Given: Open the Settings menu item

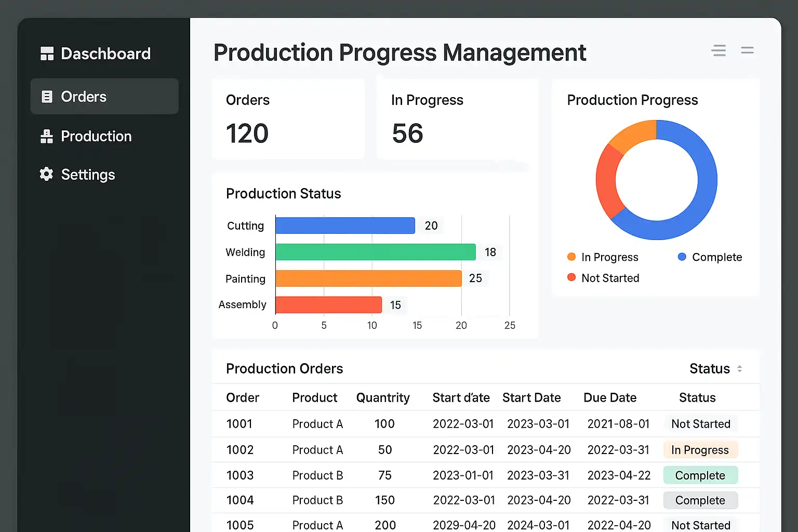Looking at the screenshot, I should (x=88, y=175).
